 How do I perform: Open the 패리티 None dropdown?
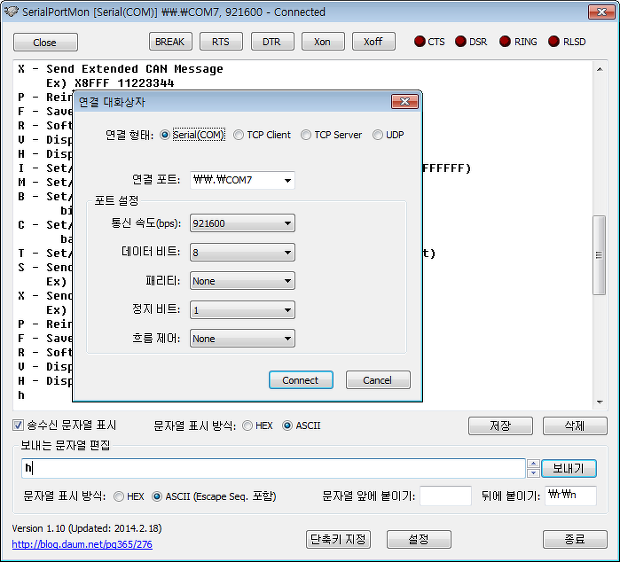click(242, 281)
